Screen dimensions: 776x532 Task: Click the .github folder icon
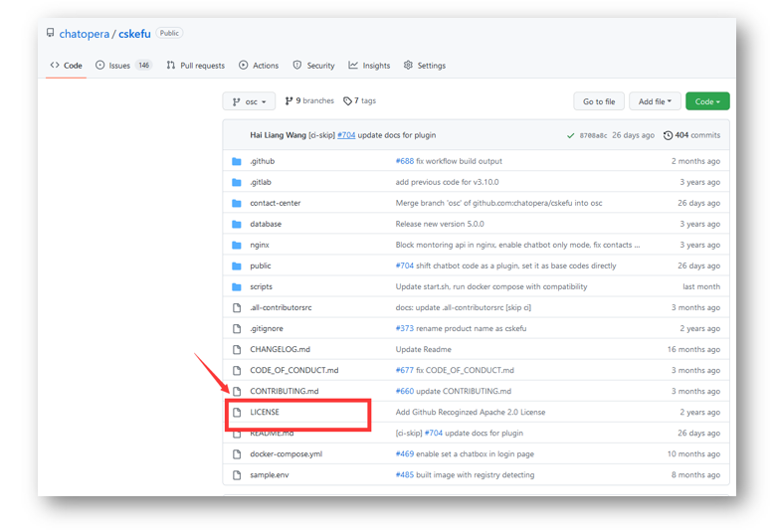coord(237,161)
